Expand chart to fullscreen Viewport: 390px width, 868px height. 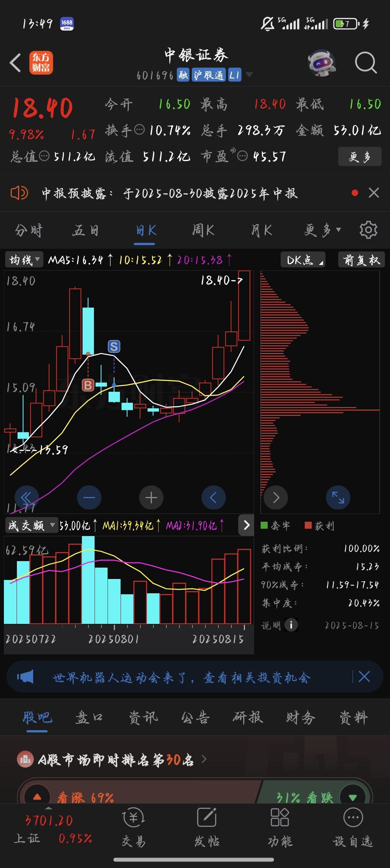click(x=338, y=497)
